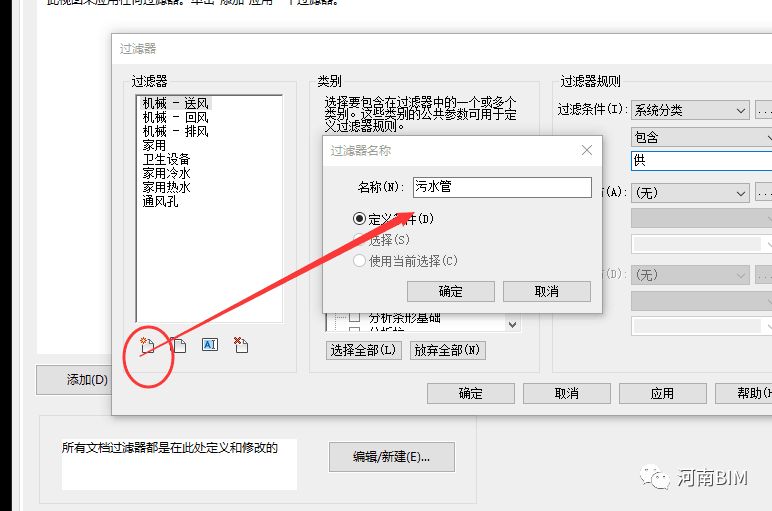Click the ... button beside the (A) dropdown
The width and height of the screenshot is (772, 511).
coord(764,192)
